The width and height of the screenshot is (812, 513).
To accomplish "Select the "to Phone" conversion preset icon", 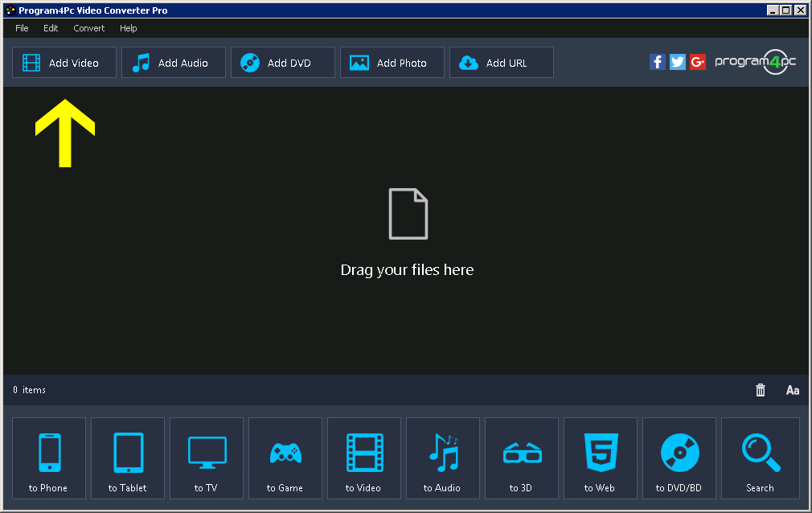I will click(48, 458).
